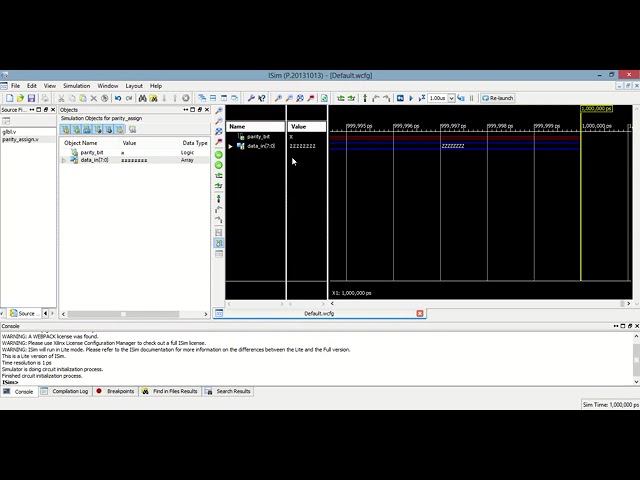Toggle the snap-to-transition button in side toolbar
This screenshot has width=640, height=480.
[x=219, y=243]
